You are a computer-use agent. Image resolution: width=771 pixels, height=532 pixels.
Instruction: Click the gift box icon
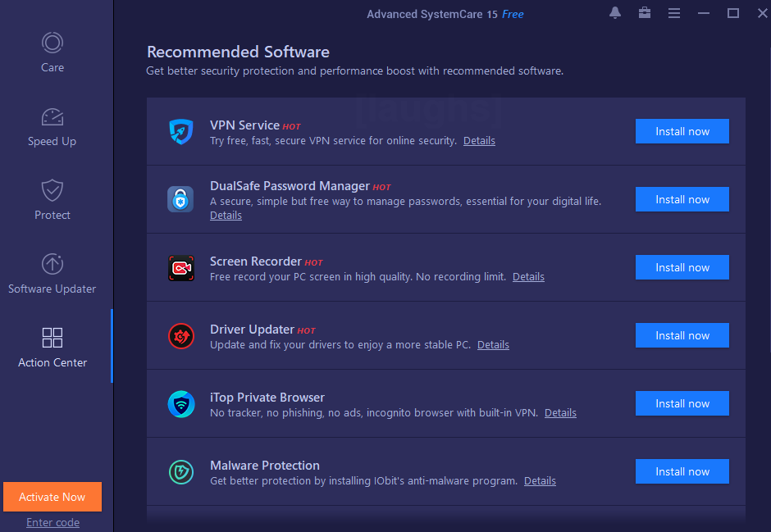[645, 13]
